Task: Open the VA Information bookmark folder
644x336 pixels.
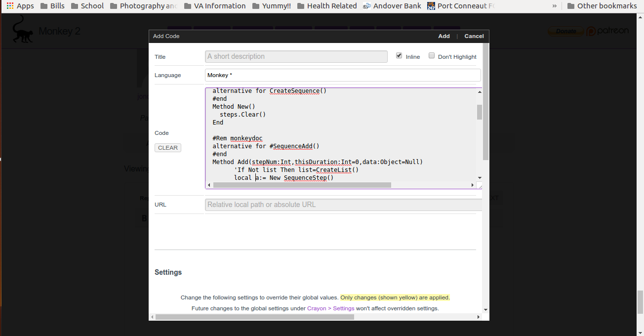Action: tap(214, 6)
